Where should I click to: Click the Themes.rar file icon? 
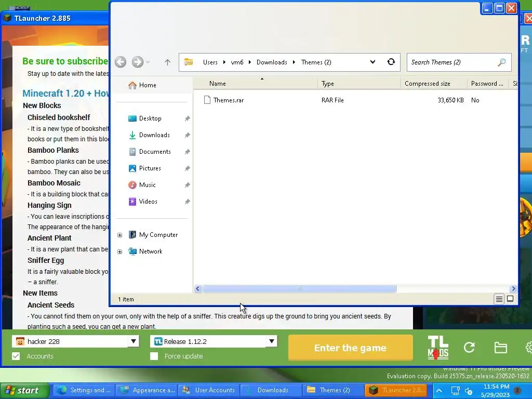(x=207, y=100)
